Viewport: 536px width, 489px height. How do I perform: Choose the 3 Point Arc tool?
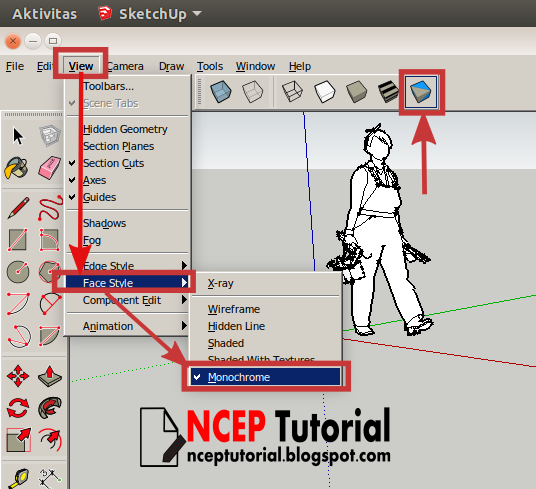click(x=19, y=336)
